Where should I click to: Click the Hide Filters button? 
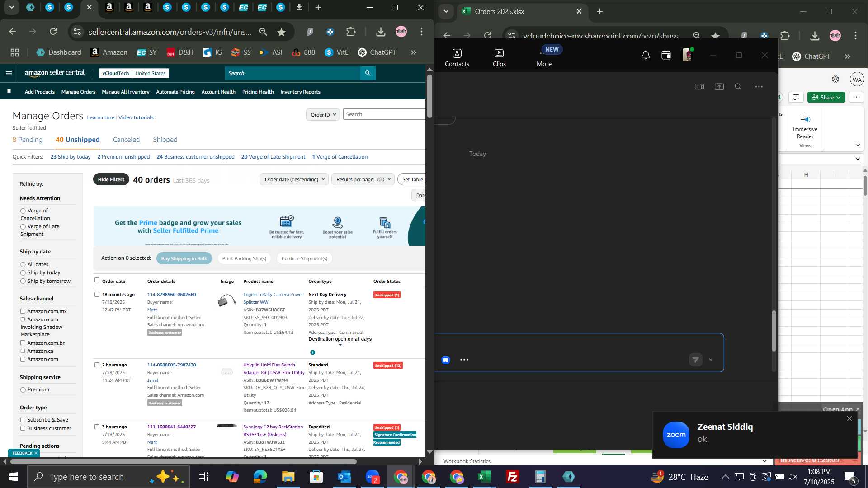111,179
